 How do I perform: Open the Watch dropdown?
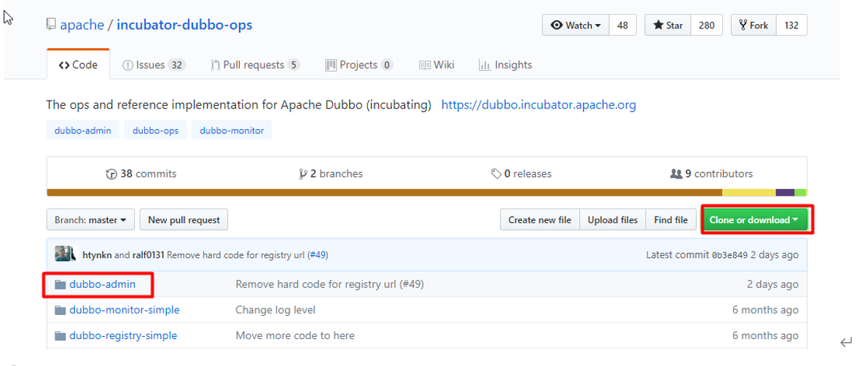point(576,26)
